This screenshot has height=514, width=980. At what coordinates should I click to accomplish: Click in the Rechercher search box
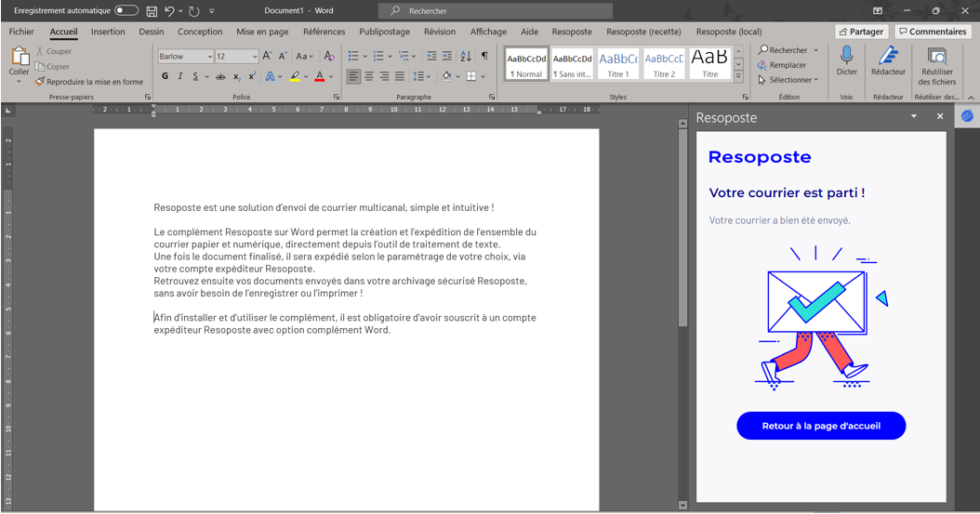(495, 10)
